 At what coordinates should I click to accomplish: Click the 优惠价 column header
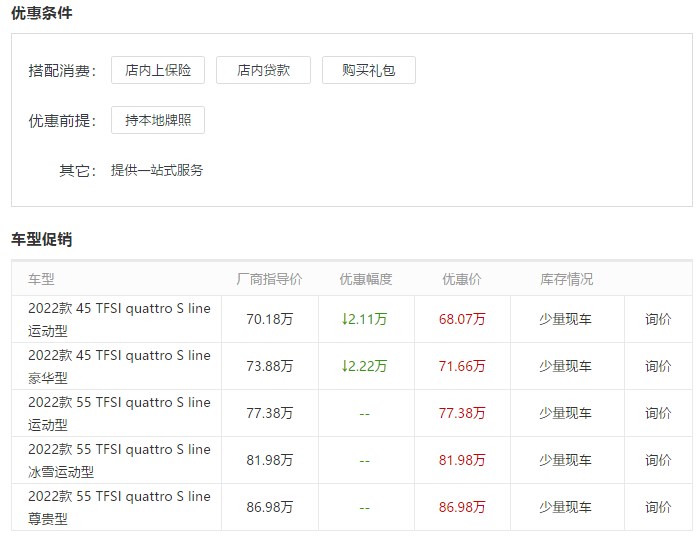(462, 279)
